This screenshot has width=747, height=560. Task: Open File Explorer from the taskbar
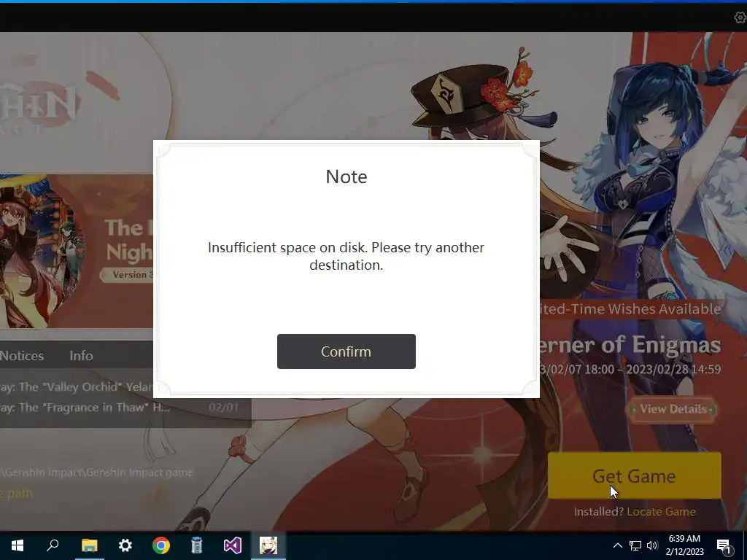pyautogui.click(x=89, y=545)
